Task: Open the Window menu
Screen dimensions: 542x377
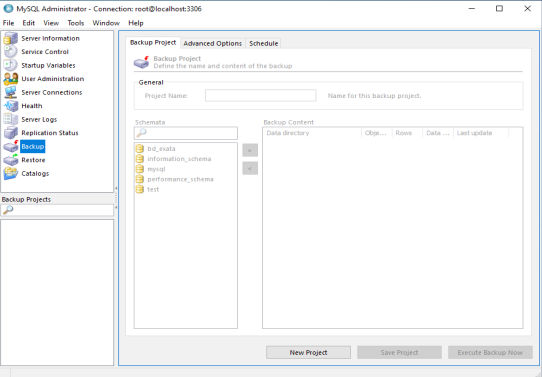Action: point(106,23)
